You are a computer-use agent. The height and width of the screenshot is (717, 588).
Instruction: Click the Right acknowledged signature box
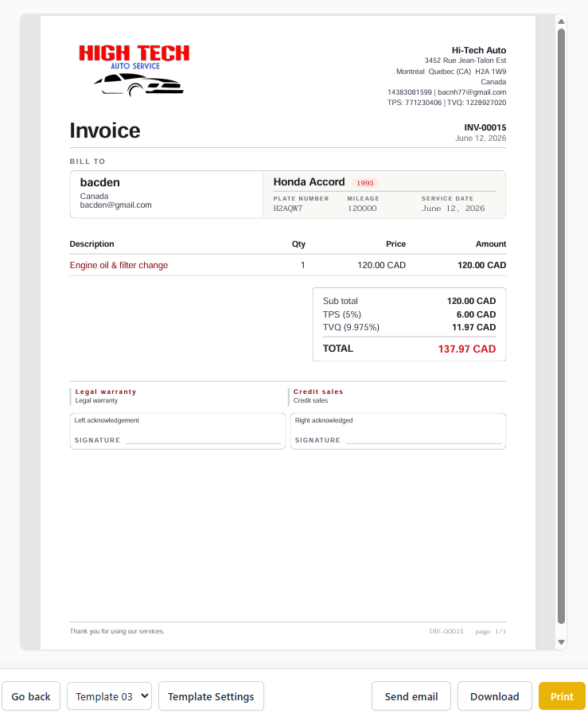(x=398, y=431)
